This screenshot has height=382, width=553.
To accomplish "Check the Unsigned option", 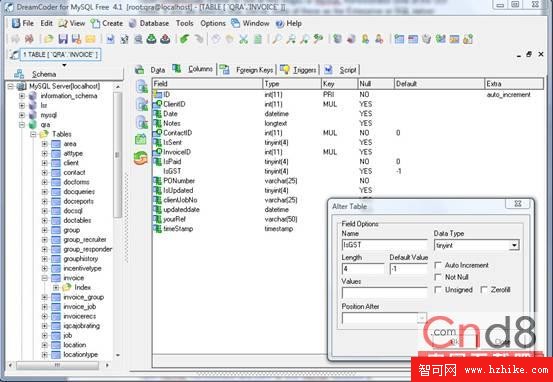I will [438, 290].
